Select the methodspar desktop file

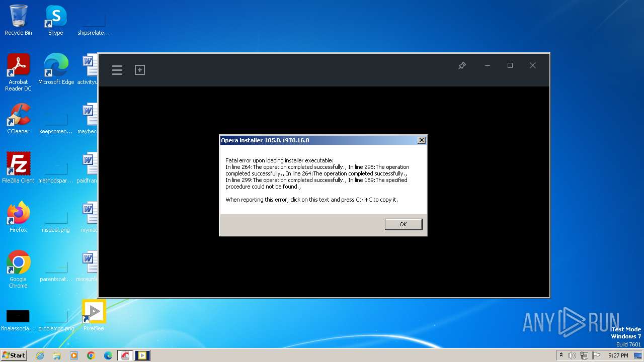pyautogui.click(x=56, y=172)
